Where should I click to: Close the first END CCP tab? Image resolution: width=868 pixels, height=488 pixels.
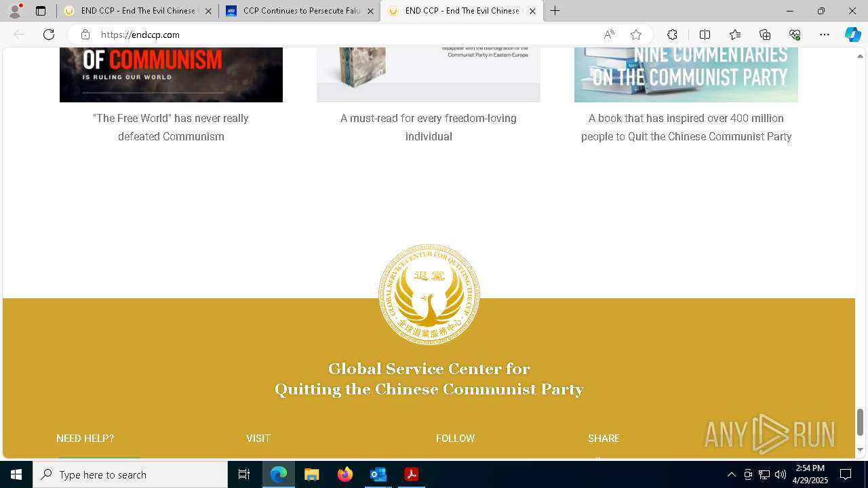(208, 11)
